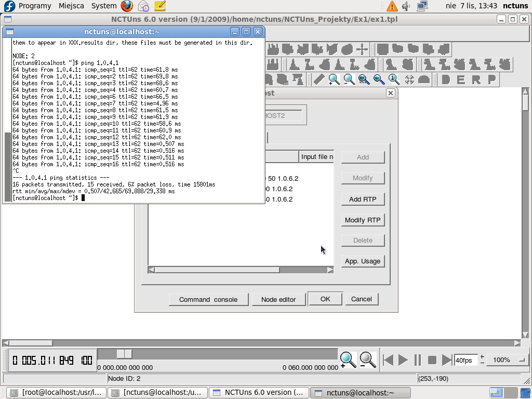This screenshot has height=399, width=532.
Task: Click the blue-handled minus magnifier icon
Action: click(x=379, y=79)
